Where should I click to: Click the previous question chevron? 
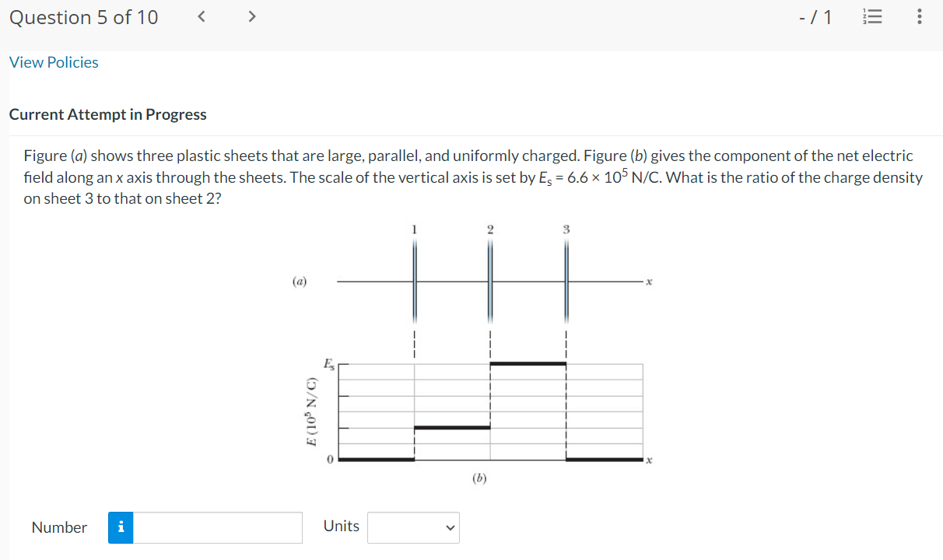[x=201, y=16]
